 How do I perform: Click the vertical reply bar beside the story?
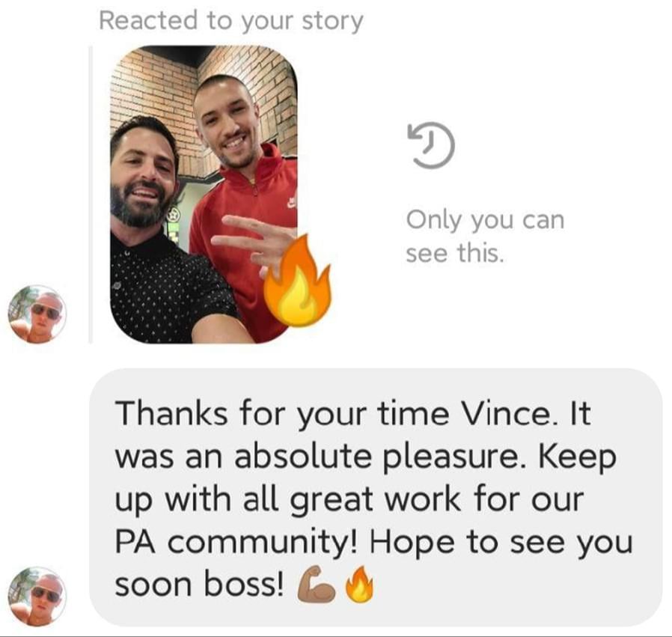coord(91,195)
